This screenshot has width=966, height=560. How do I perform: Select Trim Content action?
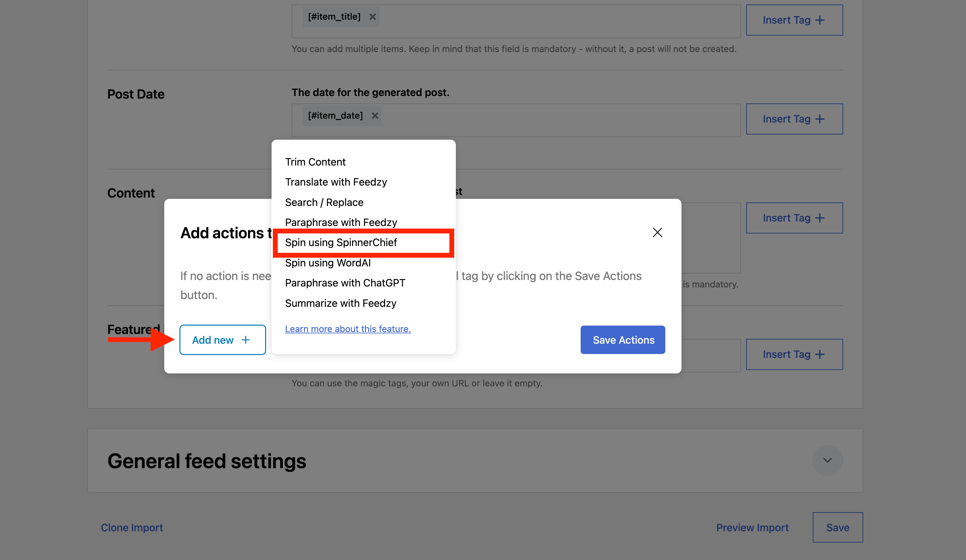[315, 162]
